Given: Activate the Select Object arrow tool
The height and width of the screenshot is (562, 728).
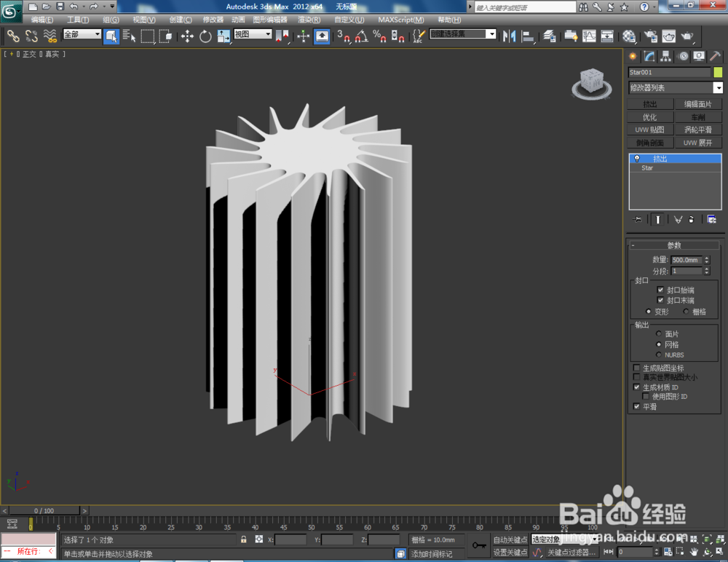Looking at the screenshot, I should (111, 36).
